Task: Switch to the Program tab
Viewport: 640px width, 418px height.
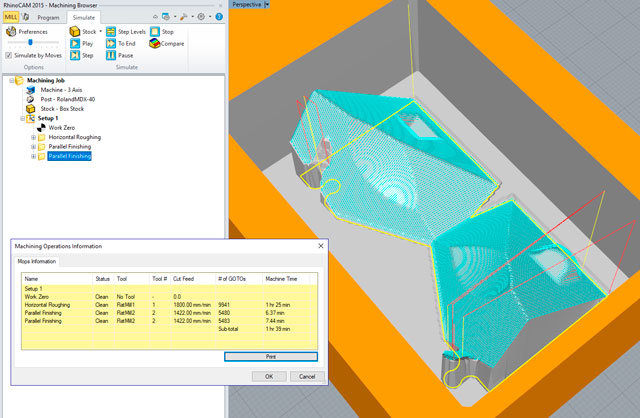Action: click(x=48, y=18)
